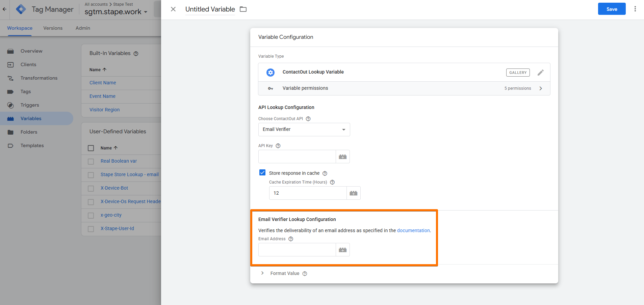Insert a variable into Email Address field
644x305 pixels.
[x=343, y=250]
